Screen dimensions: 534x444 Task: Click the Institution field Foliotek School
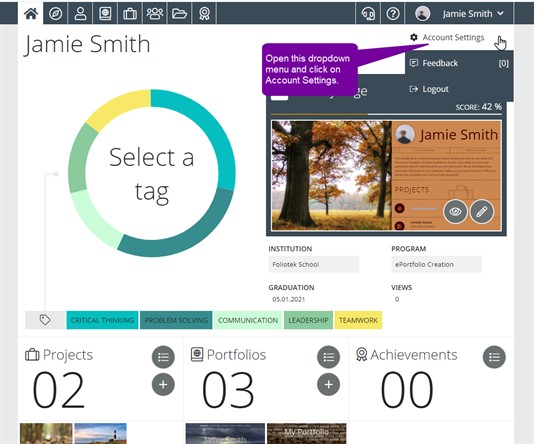[314, 264]
